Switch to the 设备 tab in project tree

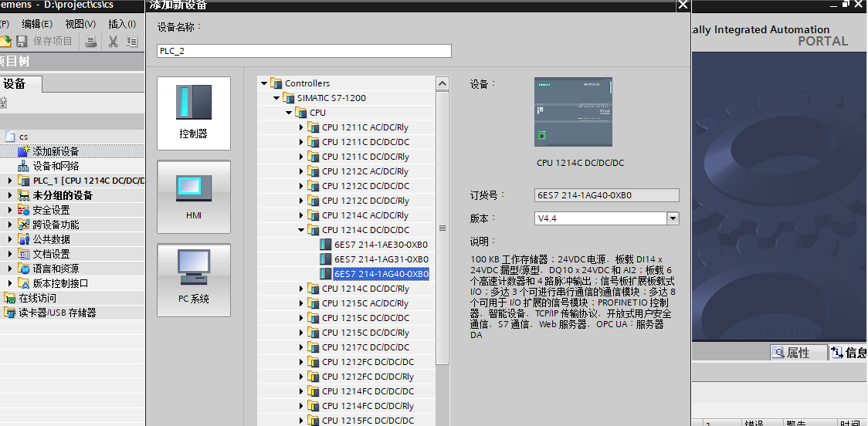click(x=15, y=83)
